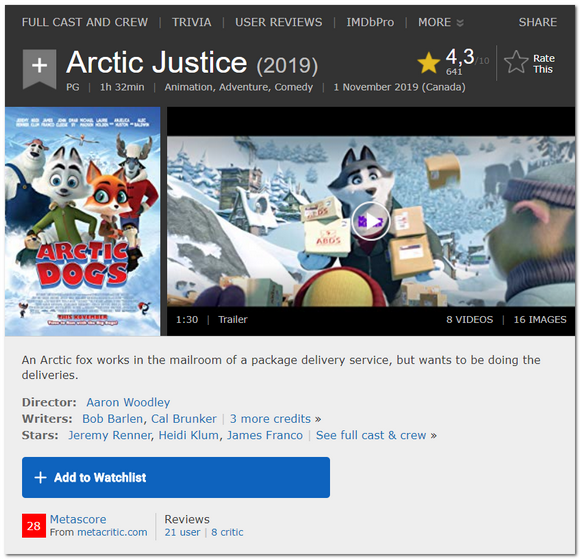
Task: Click the yellow rating star icon
Action: [428, 63]
